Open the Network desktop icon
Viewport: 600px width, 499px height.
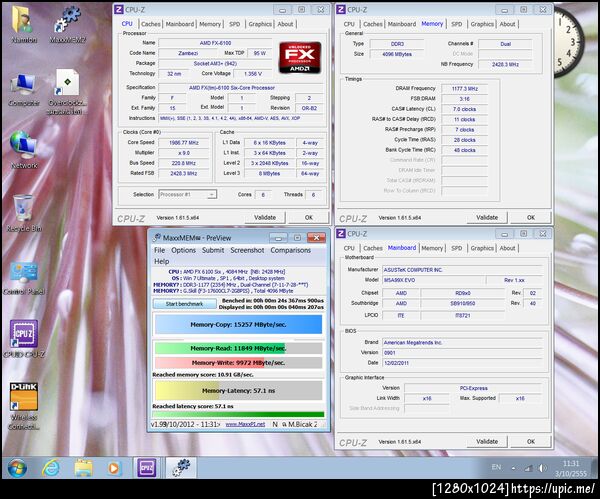click(24, 150)
